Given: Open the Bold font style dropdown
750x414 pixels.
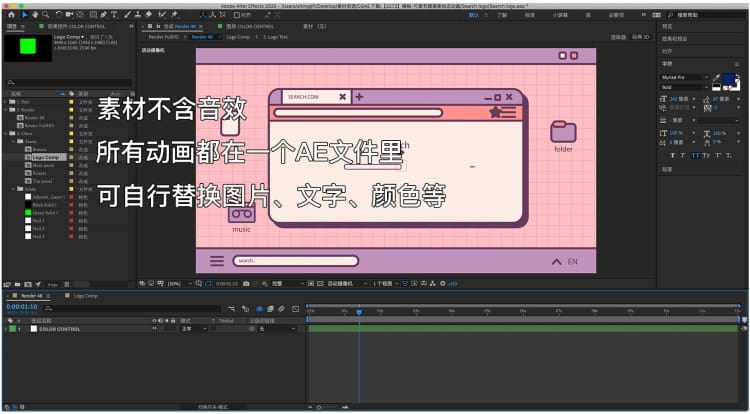Looking at the screenshot, I should point(684,87).
